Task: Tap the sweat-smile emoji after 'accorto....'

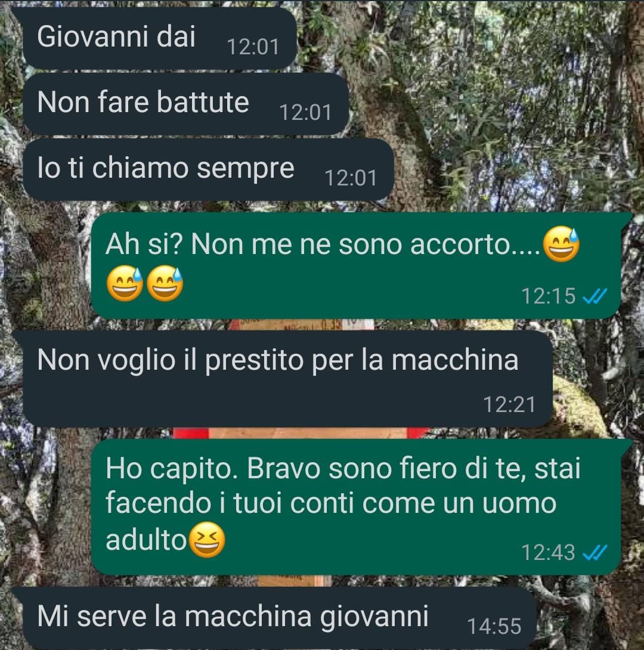Action: pyautogui.click(x=561, y=244)
